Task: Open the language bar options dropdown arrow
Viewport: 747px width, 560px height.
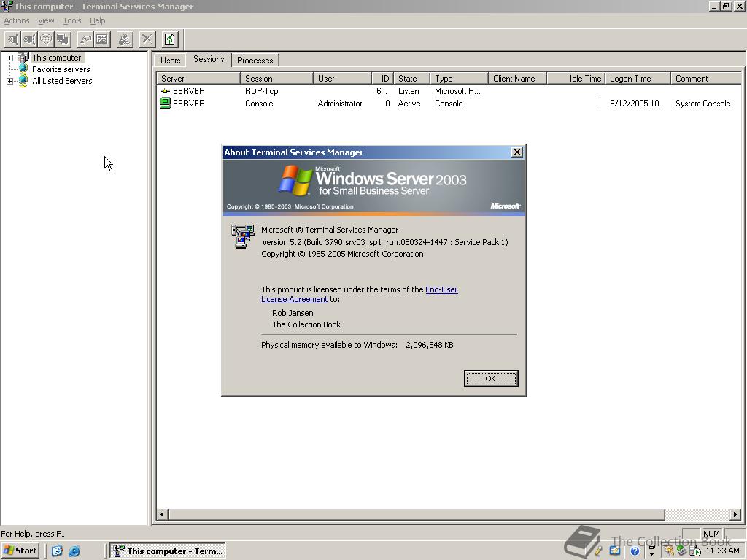Action: tap(651, 554)
